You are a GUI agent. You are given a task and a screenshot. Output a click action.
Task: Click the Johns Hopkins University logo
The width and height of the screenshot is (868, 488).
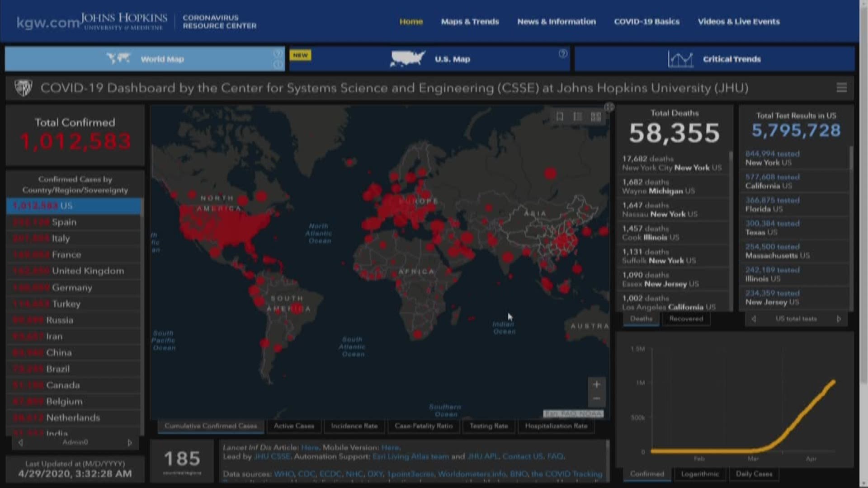pos(123,22)
